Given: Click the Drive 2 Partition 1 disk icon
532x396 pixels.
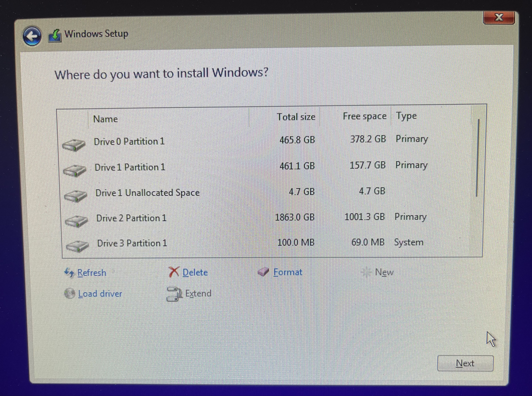Looking at the screenshot, I should (76, 221).
